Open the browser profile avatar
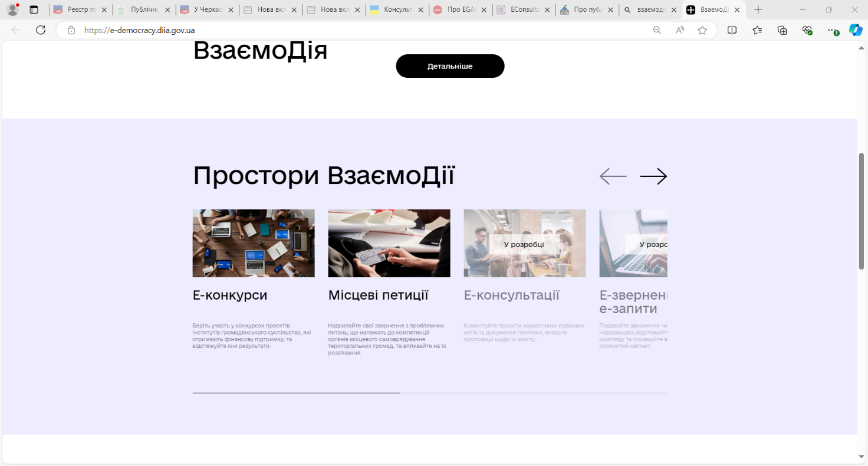 click(x=12, y=9)
